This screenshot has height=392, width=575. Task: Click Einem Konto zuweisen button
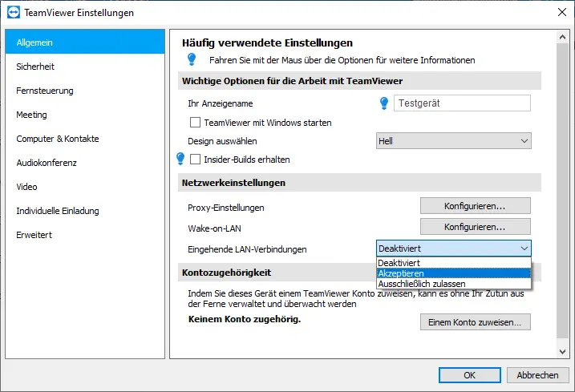pyautogui.click(x=476, y=322)
